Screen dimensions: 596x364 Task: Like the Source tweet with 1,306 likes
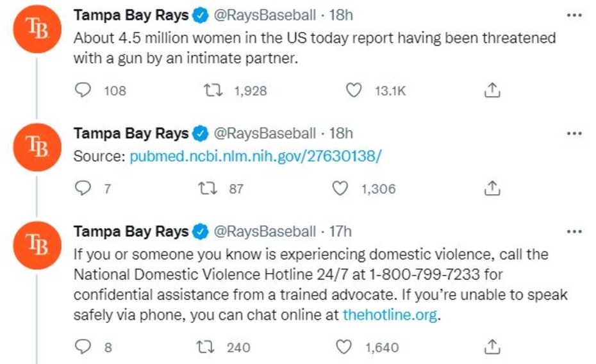click(x=342, y=188)
